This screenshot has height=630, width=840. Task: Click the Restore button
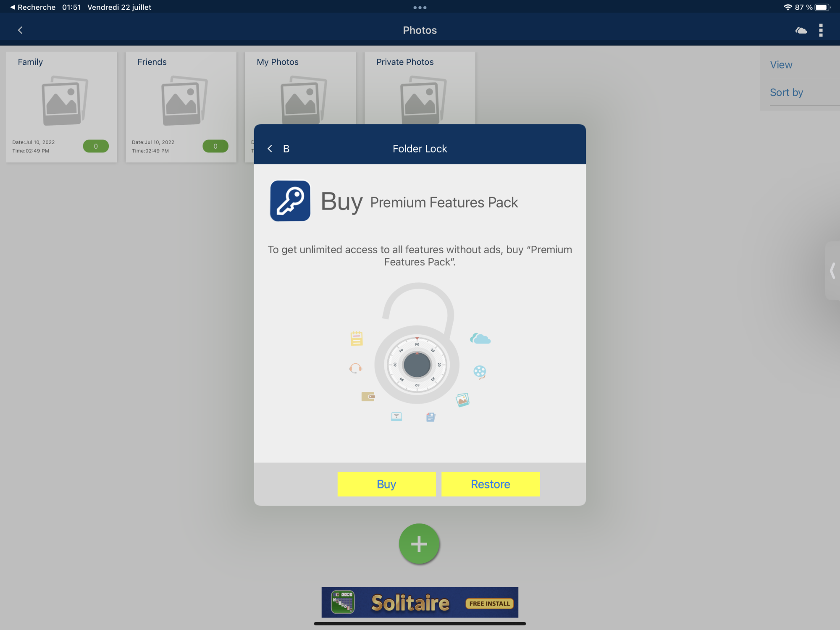tap(491, 484)
